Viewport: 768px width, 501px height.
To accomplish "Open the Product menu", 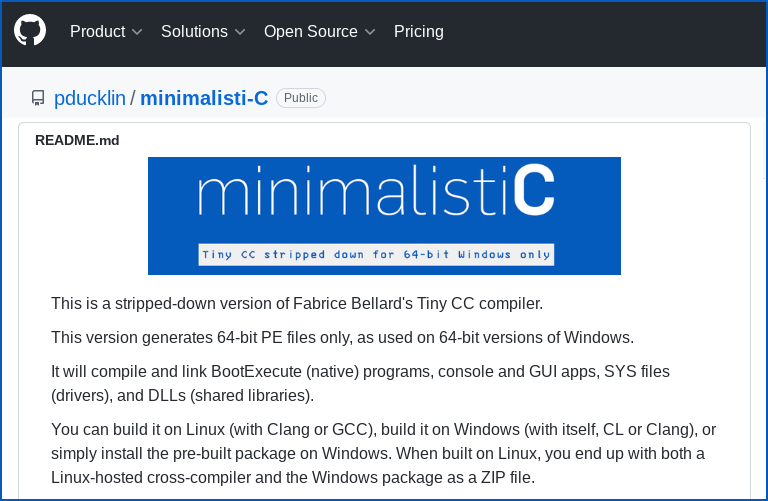I will pyautogui.click(x=97, y=32).
